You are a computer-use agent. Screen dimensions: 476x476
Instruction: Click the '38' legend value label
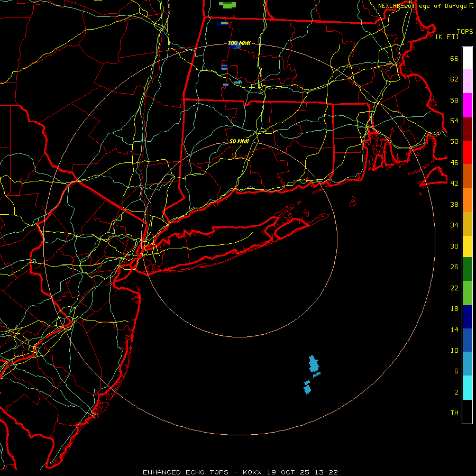tap(454, 204)
